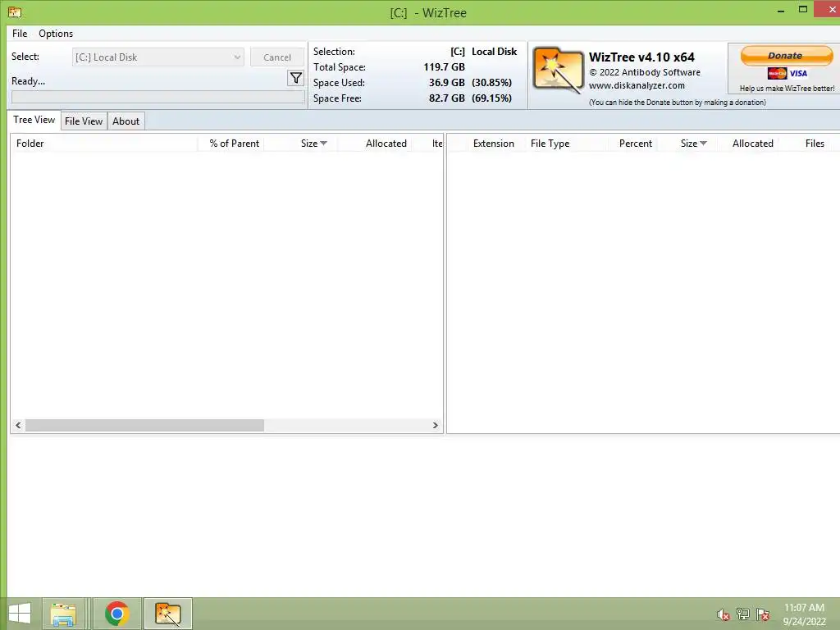Switch to the About tab
The image size is (840, 630).
[126, 121]
